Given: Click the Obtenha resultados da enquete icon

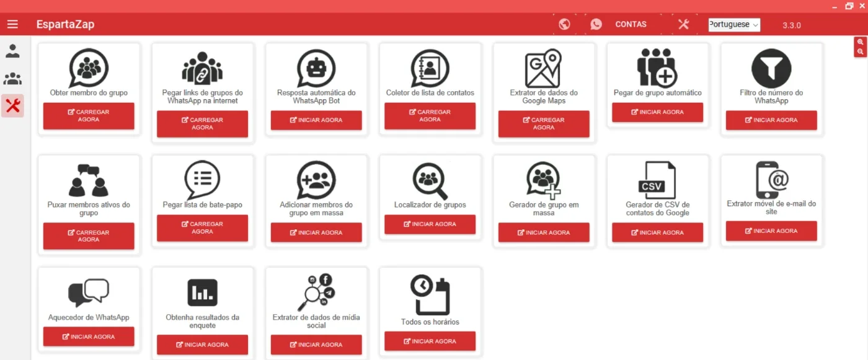Looking at the screenshot, I should (x=202, y=292).
